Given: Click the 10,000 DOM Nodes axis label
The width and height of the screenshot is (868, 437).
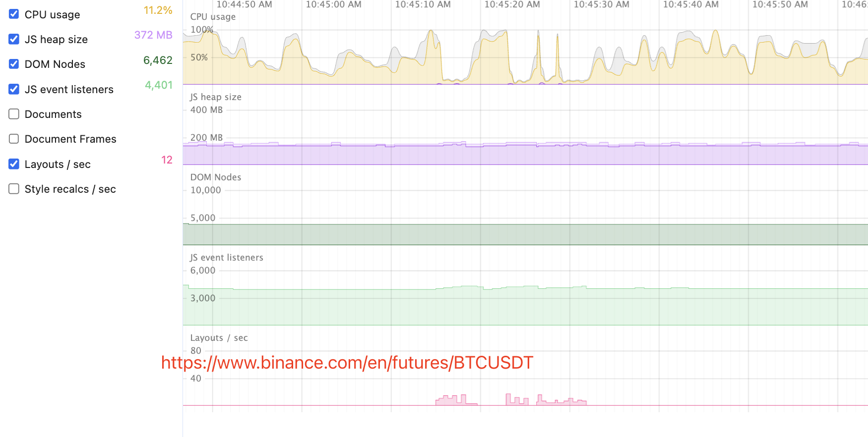Looking at the screenshot, I should pos(205,190).
